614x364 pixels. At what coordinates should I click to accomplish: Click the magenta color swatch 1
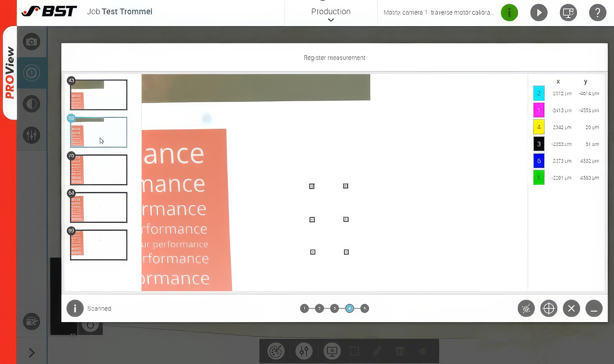pyautogui.click(x=539, y=110)
